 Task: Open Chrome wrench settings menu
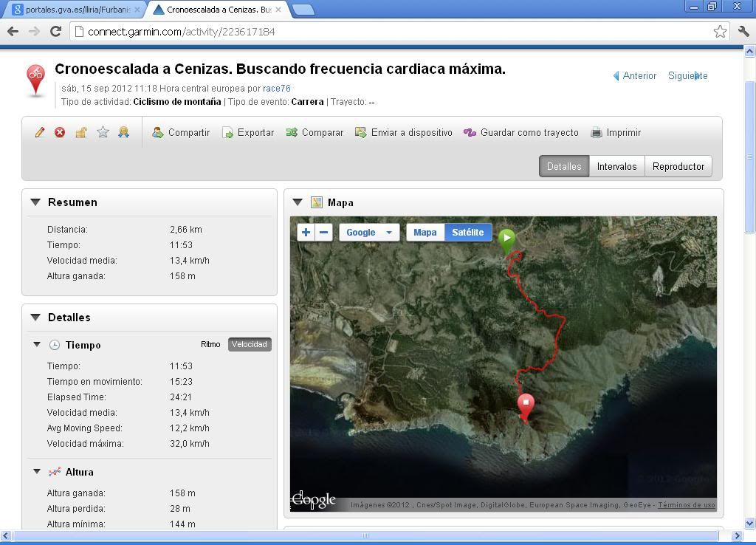pos(743,31)
